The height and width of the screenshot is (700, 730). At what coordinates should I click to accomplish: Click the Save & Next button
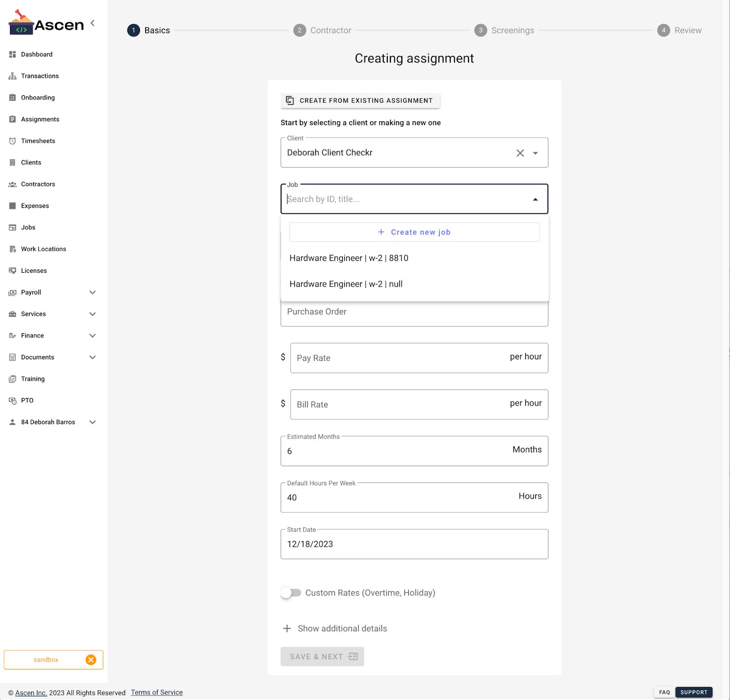pyautogui.click(x=323, y=657)
